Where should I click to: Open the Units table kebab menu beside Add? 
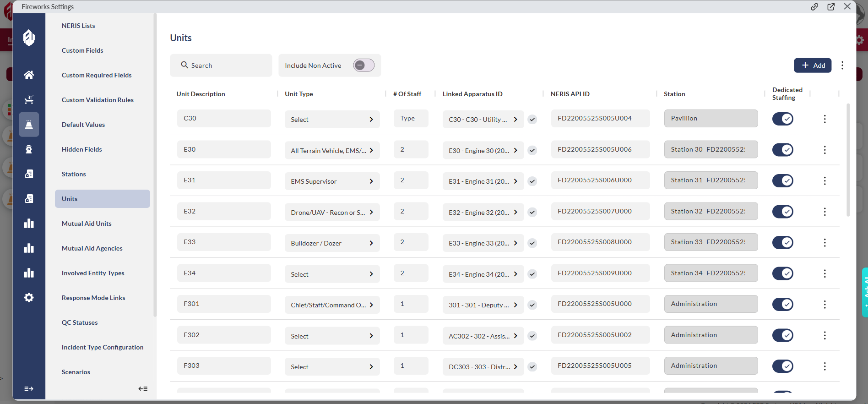[842, 66]
